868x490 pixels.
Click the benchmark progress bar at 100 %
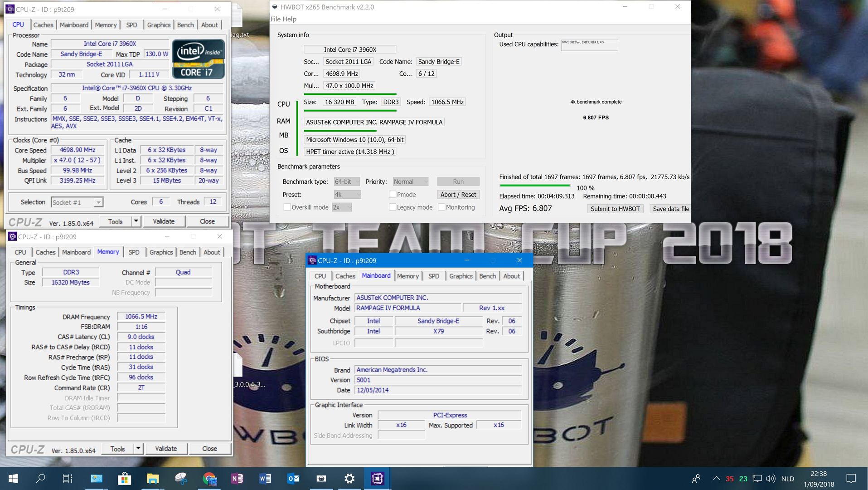tap(535, 186)
